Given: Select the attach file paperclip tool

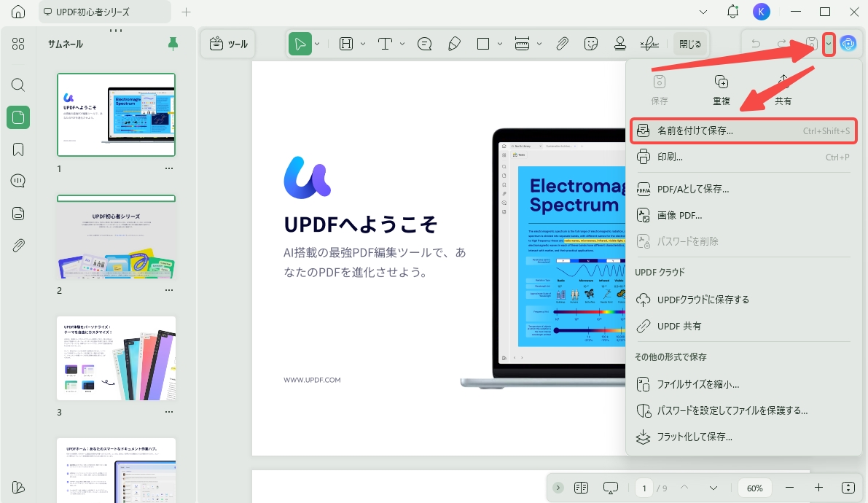Looking at the screenshot, I should click(x=563, y=44).
